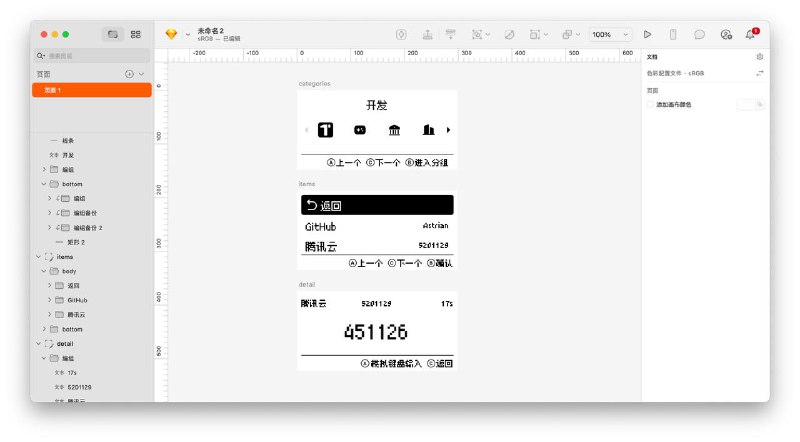Open the group tool dropdown arrow
Screen dimensions: 800x442
(x=488, y=34)
